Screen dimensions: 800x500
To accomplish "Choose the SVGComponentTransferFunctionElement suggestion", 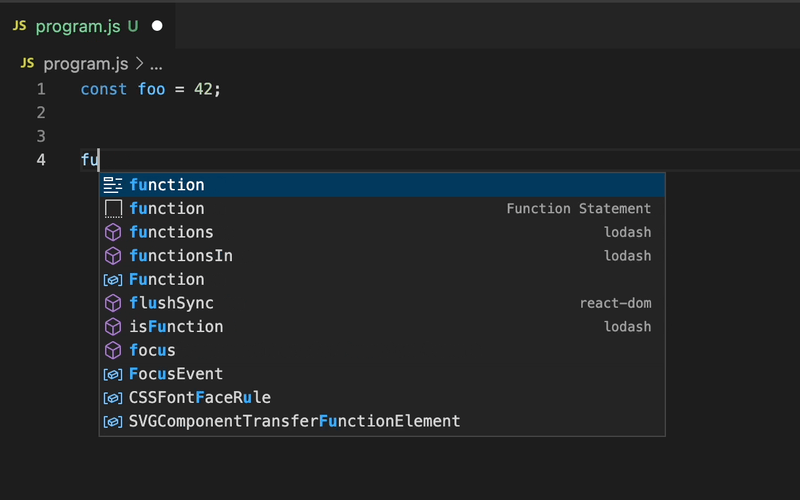I will 294,421.
